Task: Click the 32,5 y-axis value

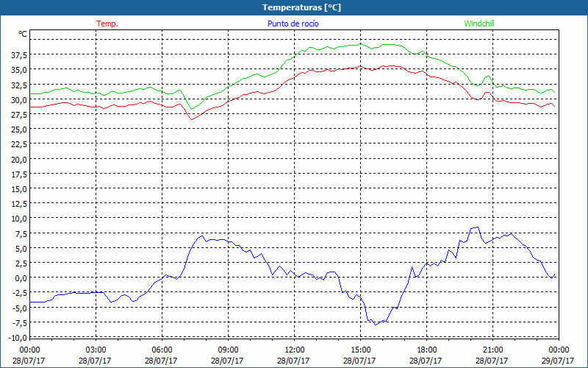Action: [x=19, y=85]
